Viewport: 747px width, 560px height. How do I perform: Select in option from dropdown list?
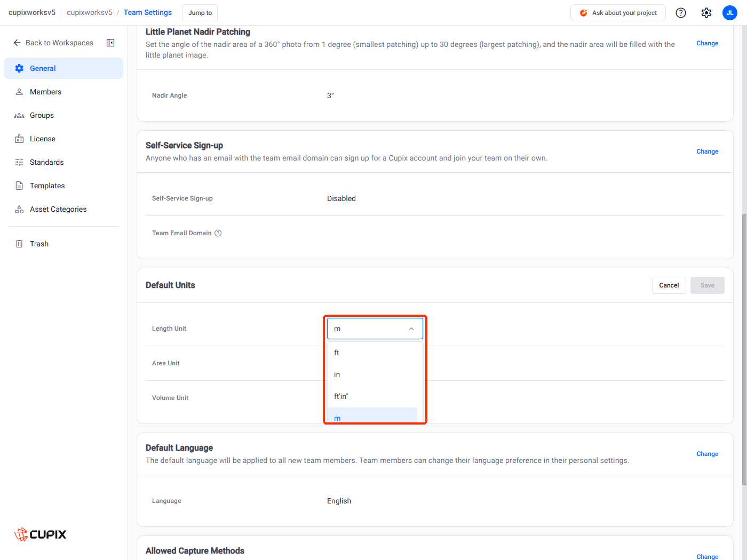(372, 374)
